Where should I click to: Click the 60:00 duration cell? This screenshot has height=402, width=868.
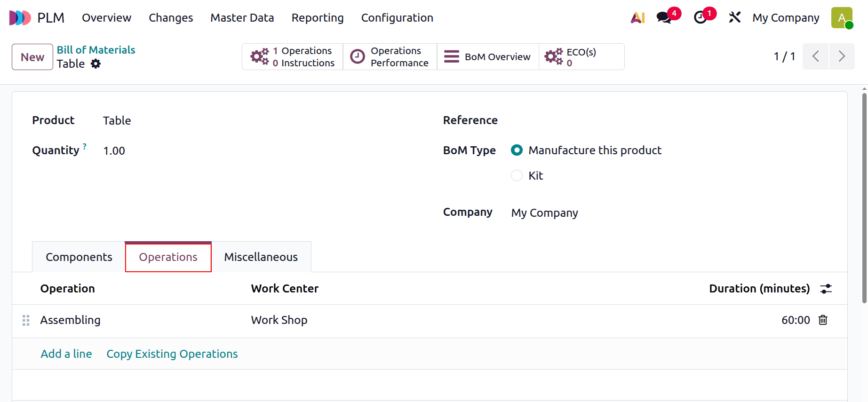coord(796,320)
